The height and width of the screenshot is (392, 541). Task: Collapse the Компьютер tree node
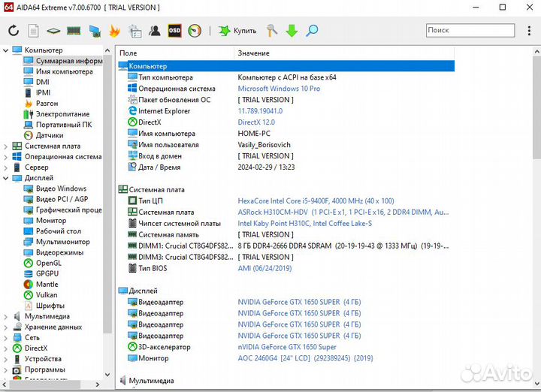(x=5, y=50)
